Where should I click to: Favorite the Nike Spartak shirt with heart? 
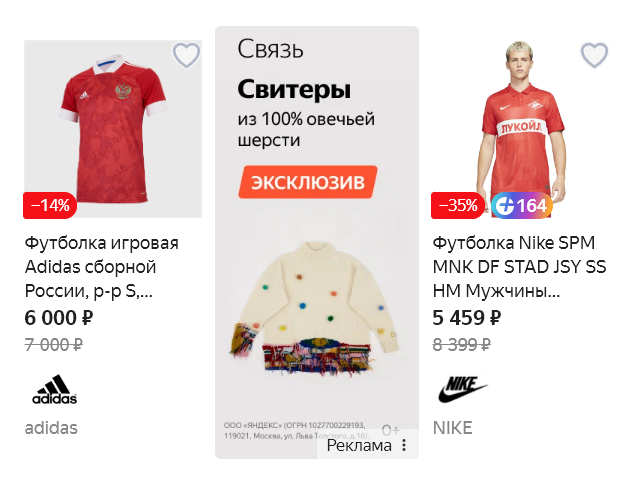(594, 55)
